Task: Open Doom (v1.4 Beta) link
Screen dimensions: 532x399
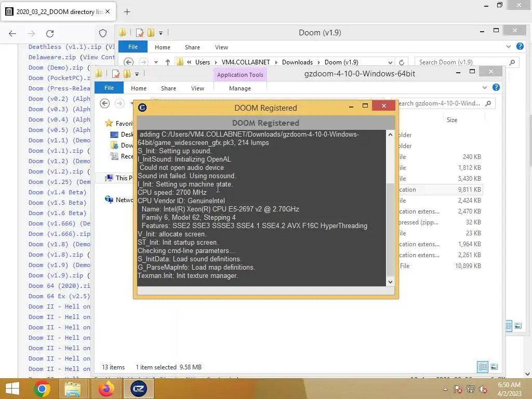Action: [57, 192]
